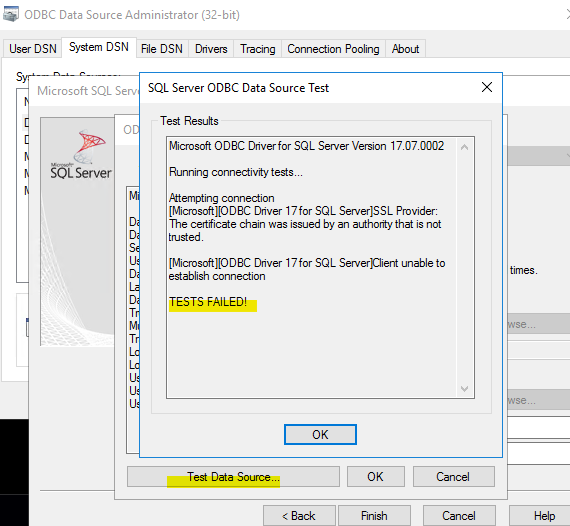570x526 pixels.
Task: Click the Test Data Source button
Action: pyautogui.click(x=233, y=477)
